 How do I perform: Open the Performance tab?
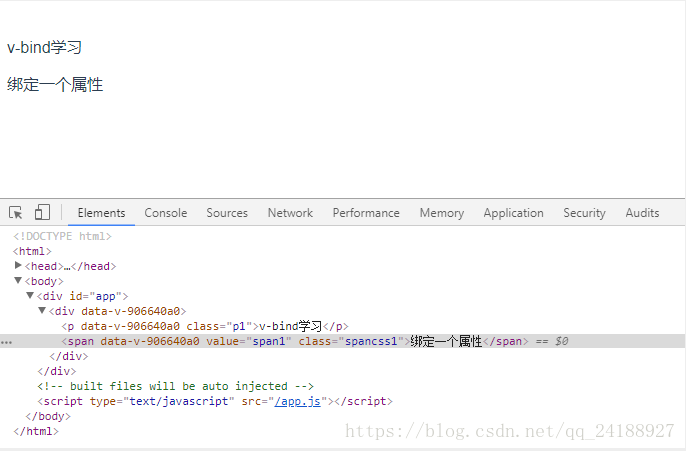pyautogui.click(x=366, y=213)
